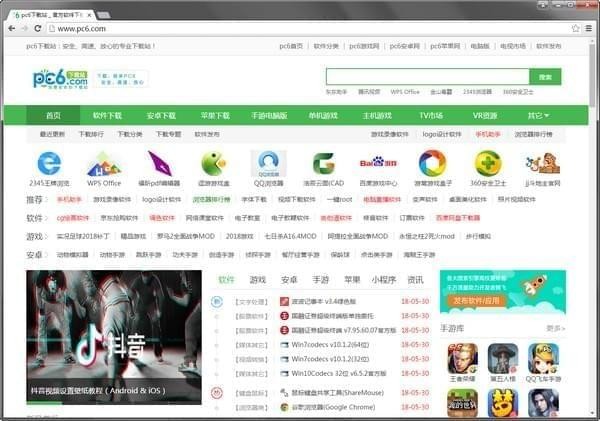Click the more link beside 手游库
The image size is (600, 421).
(x=556, y=328)
